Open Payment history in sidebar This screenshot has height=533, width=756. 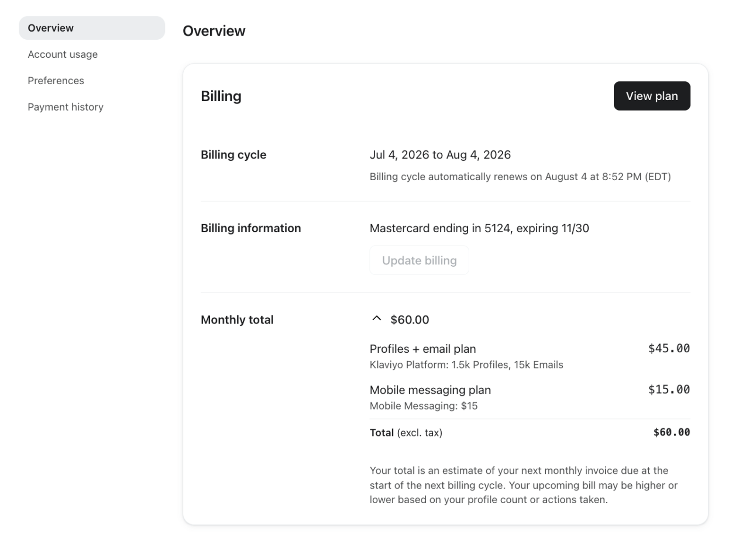(x=66, y=107)
